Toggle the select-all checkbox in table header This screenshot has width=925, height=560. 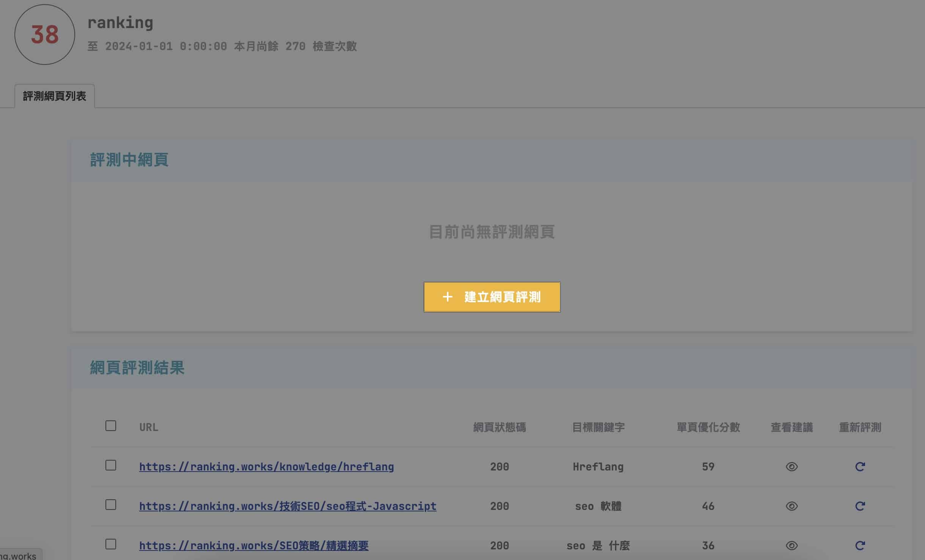click(111, 426)
